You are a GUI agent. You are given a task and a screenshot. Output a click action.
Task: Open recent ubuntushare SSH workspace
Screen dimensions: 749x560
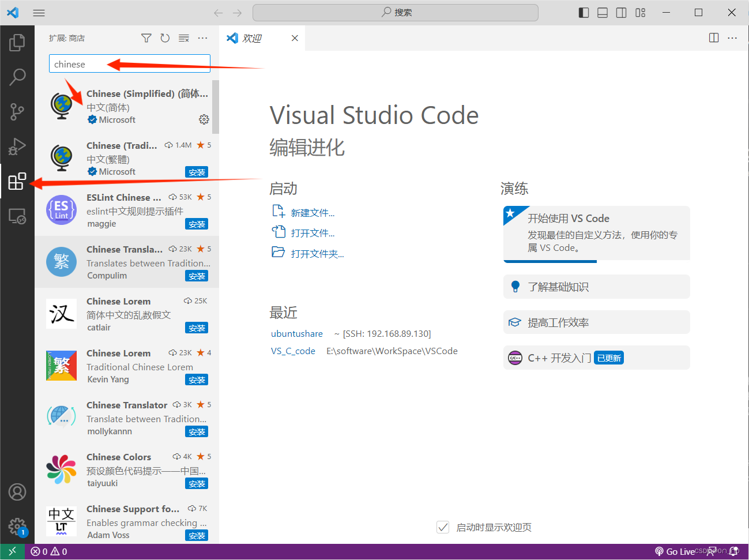[x=297, y=333]
